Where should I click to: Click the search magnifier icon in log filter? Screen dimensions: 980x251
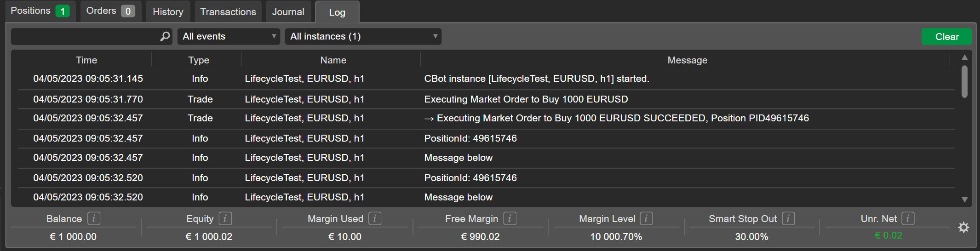pos(165,37)
